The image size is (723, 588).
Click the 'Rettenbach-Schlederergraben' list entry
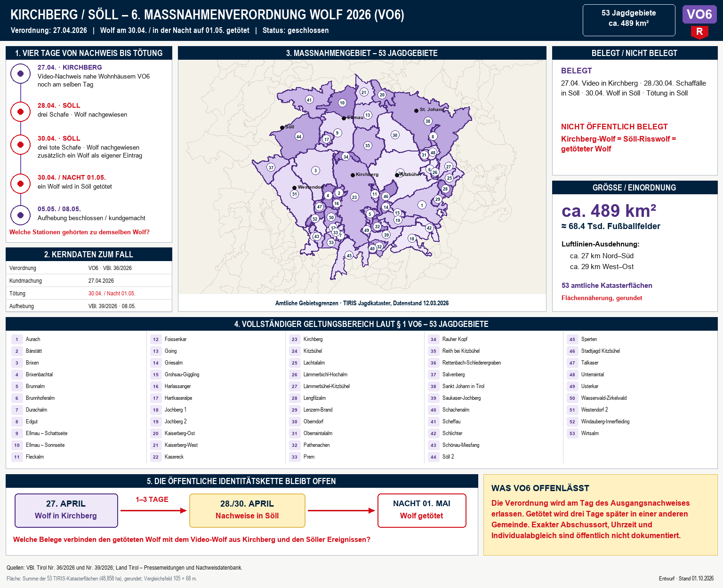coord(472,363)
